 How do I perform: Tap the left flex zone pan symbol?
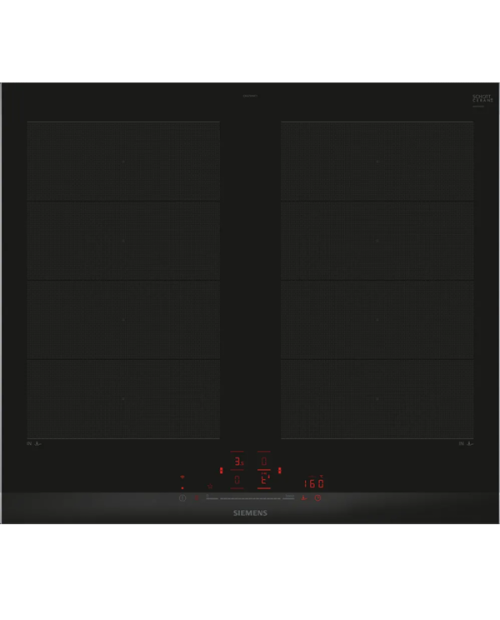point(38,444)
